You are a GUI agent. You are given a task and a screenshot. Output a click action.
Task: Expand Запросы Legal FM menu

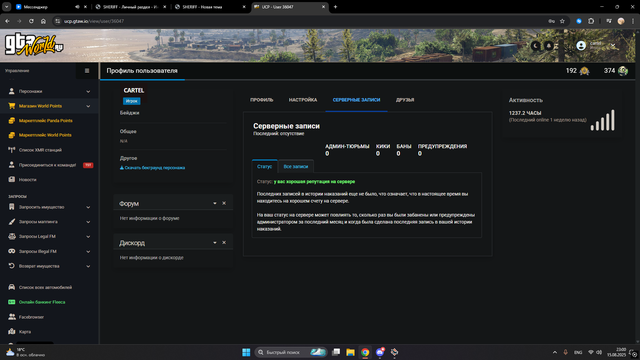click(49, 237)
